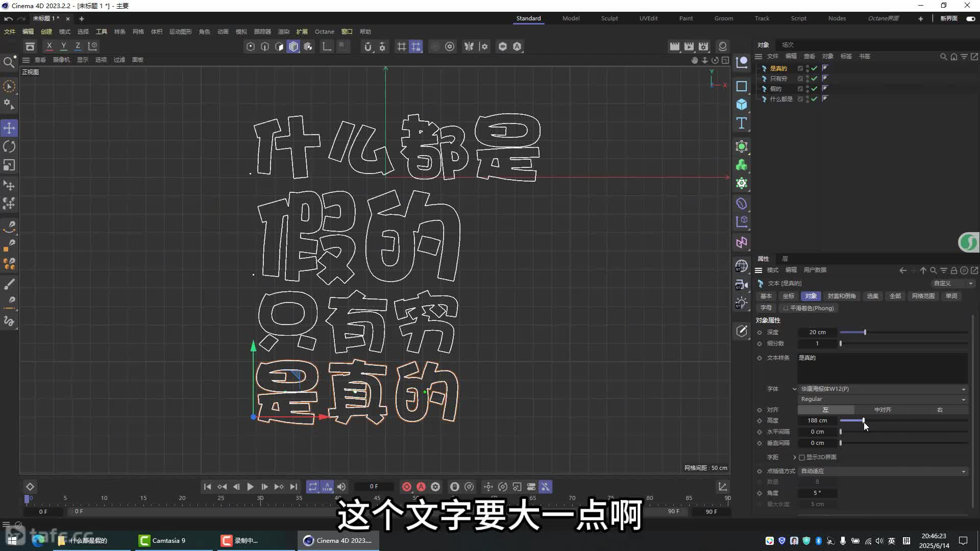This screenshot has width=980, height=551.
Task: Open the 字体 font family dropdown
Action: pyautogui.click(x=882, y=389)
